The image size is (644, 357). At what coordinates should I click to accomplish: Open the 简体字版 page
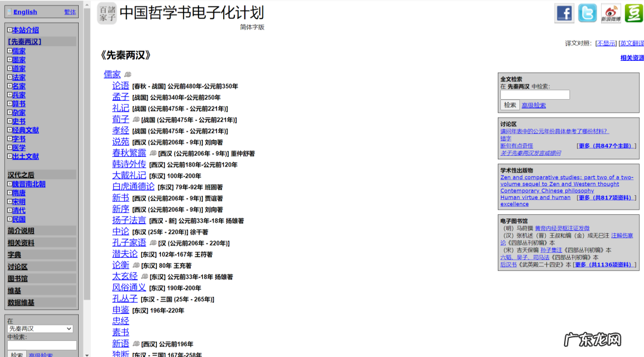point(252,27)
